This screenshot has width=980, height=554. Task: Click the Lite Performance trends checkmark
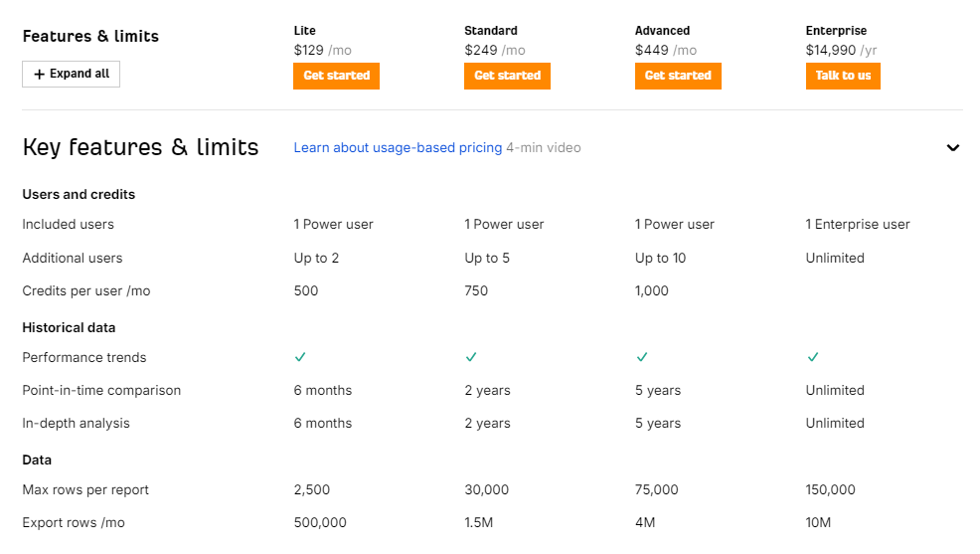click(x=300, y=357)
